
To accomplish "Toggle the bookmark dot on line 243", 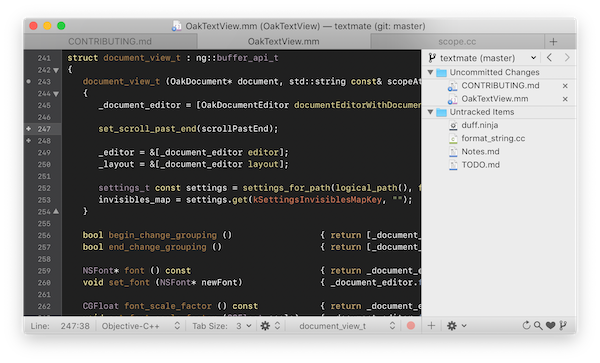I will coord(29,81).
